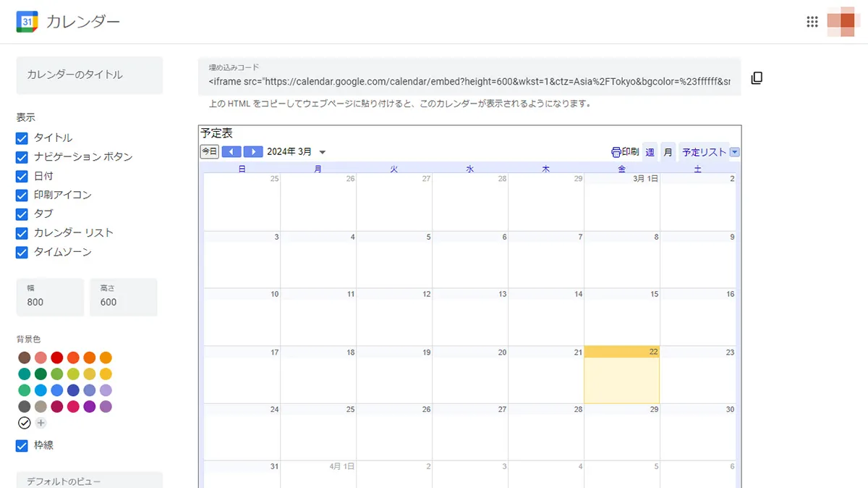Screen dimensions: 868x488
Task: Uncheck the タイトル display option
Action: [x=21, y=138]
